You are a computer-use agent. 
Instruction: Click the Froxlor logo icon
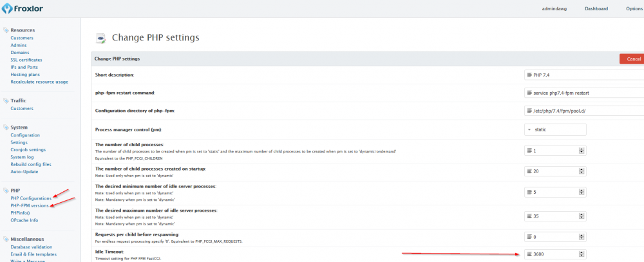click(x=8, y=9)
